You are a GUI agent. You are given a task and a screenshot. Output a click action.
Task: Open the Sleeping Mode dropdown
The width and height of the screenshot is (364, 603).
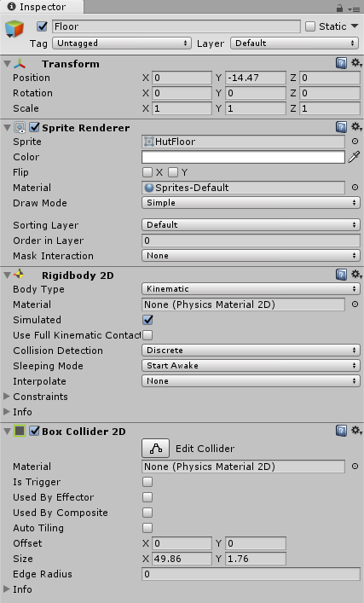coord(251,365)
